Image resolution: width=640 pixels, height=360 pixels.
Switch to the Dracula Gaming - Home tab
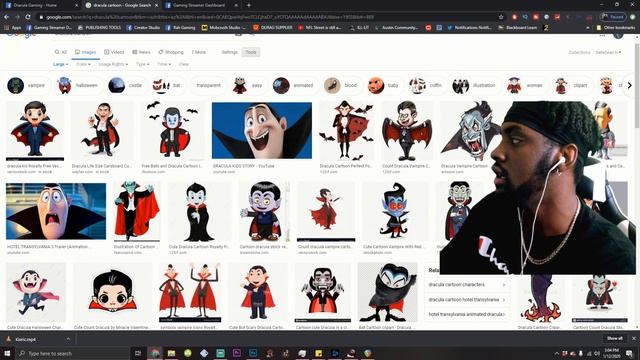pyautogui.click(x=39, y=5)
